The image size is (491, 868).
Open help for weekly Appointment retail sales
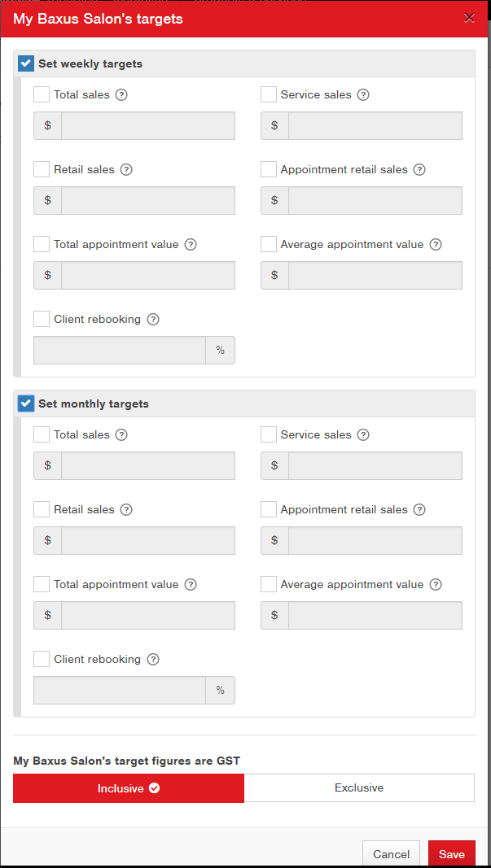(419, 169)
